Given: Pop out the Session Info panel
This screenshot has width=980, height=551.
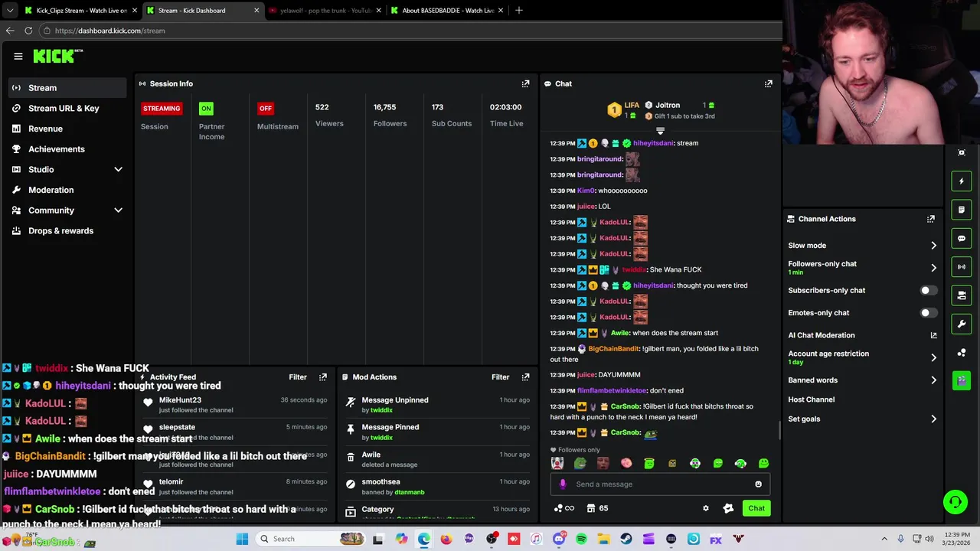Looking at the screenshot, I should coord(525,83).
